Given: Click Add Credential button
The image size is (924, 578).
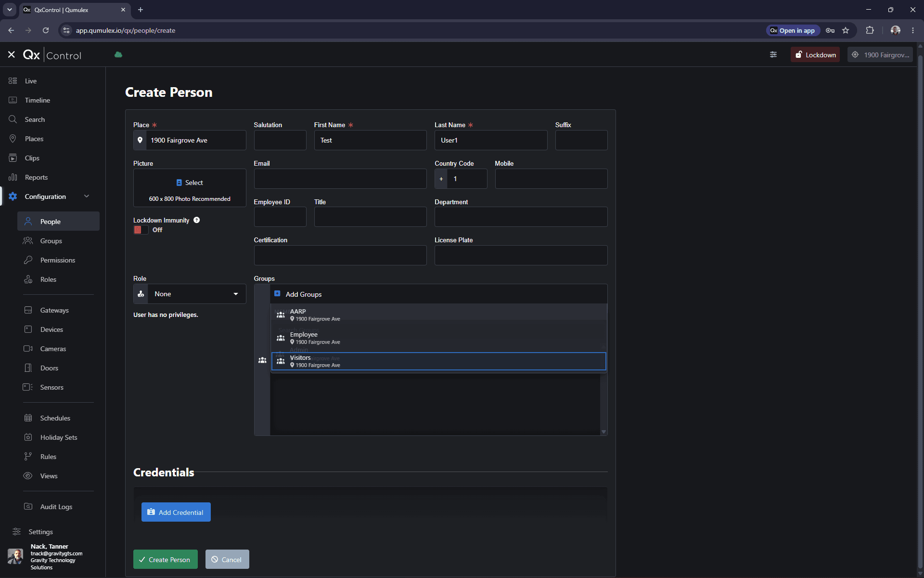Looking at the screenshot, I should [176, 512].
